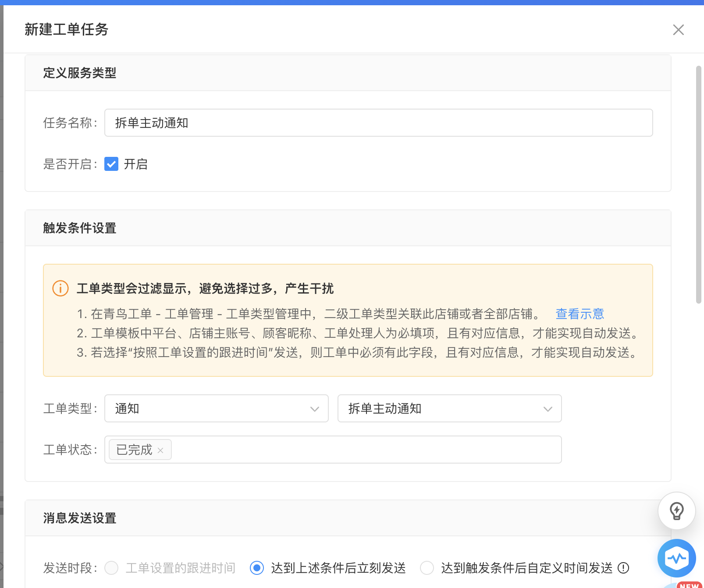
Task: Click the 触发条件设置 section header
Action: coord(348,228)
